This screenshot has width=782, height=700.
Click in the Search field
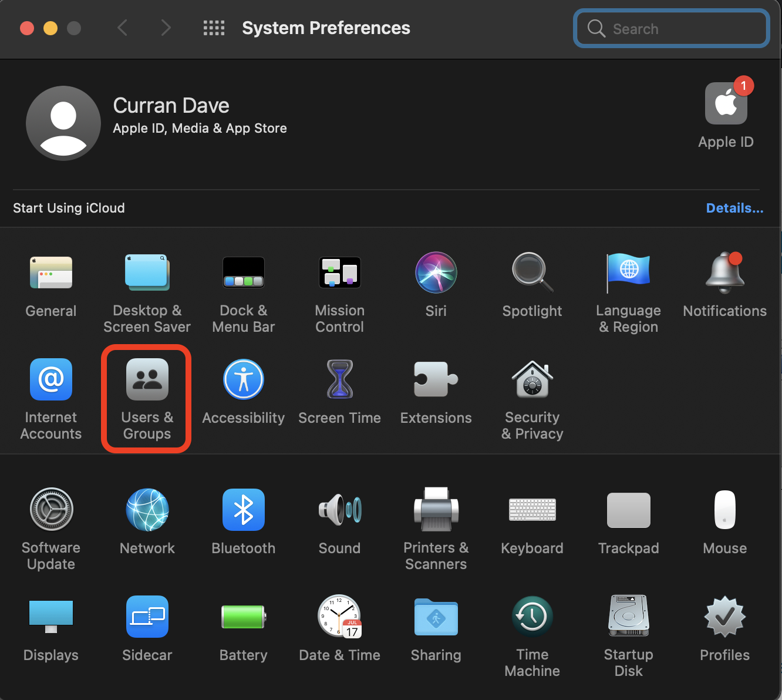tap(681, 29)
